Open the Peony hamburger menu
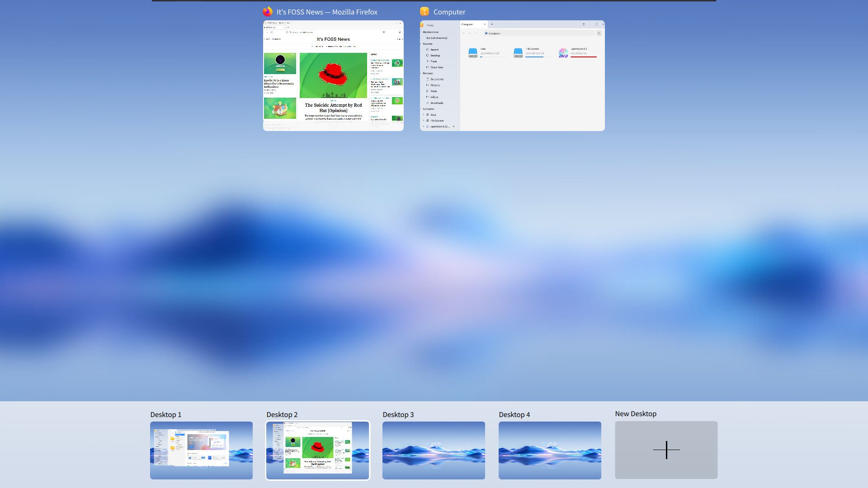Screen dimensions: 868x488 584,24
